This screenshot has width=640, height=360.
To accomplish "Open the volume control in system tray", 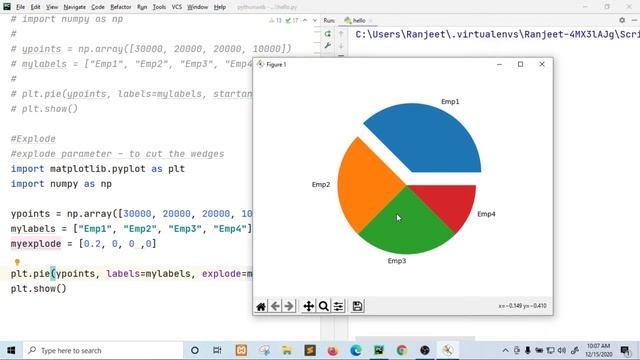I will tap(562, 350).
